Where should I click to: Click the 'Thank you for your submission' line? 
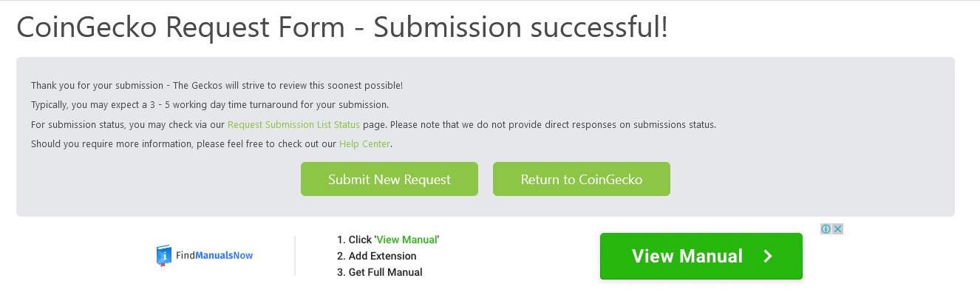[x=217, y=86]
